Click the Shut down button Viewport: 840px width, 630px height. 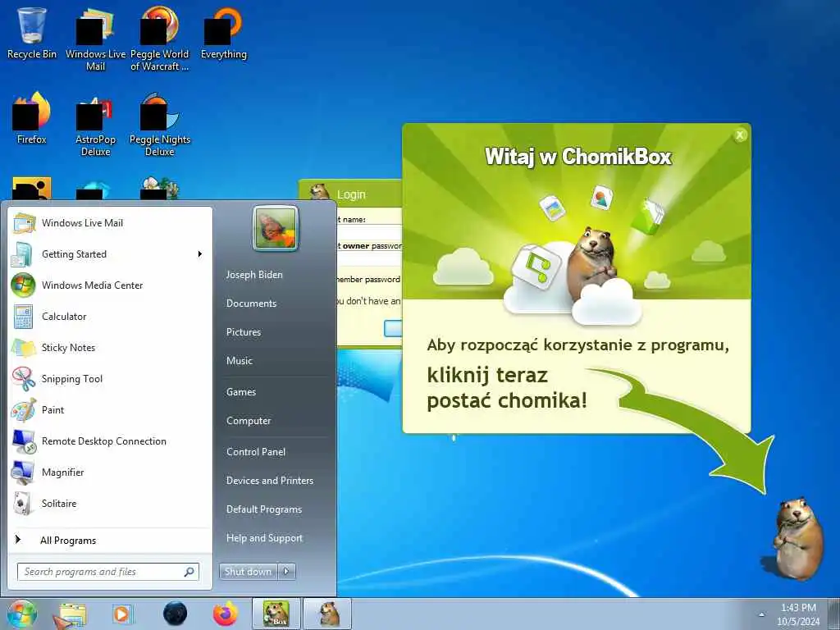coord(248,572)
